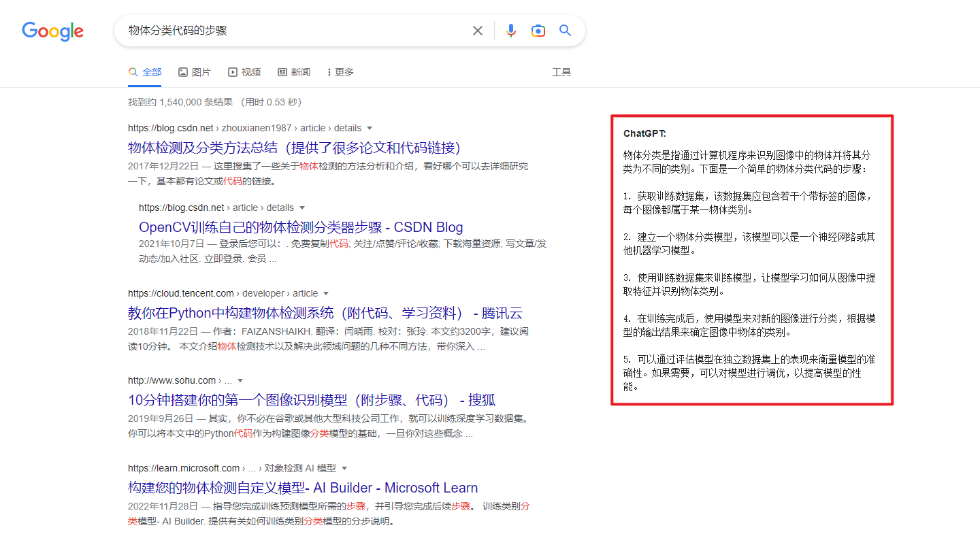Click step 5 可以通过评估模型 text
980x549 pixels.
pos(749,373)
